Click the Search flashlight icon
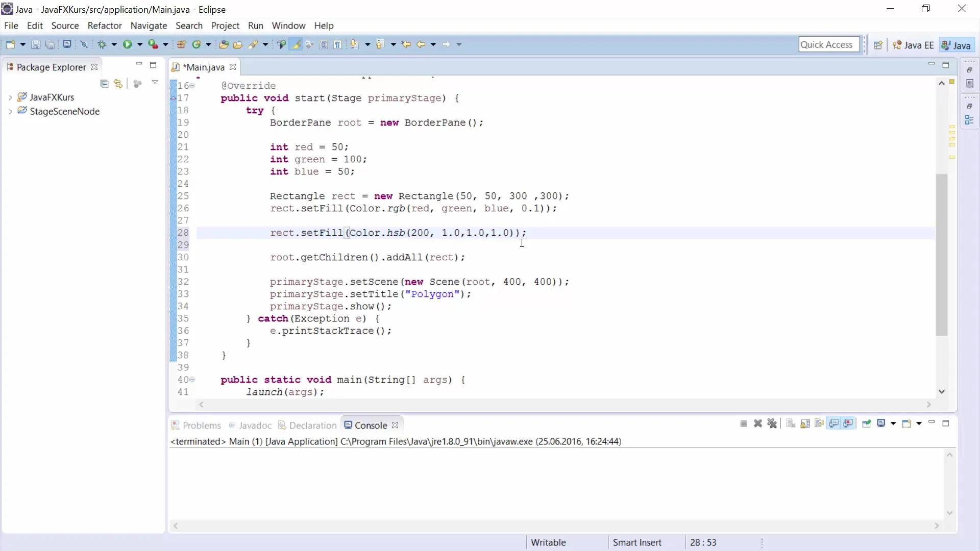Viewport: 980px width, 551px height. click(x=253, y=44)
